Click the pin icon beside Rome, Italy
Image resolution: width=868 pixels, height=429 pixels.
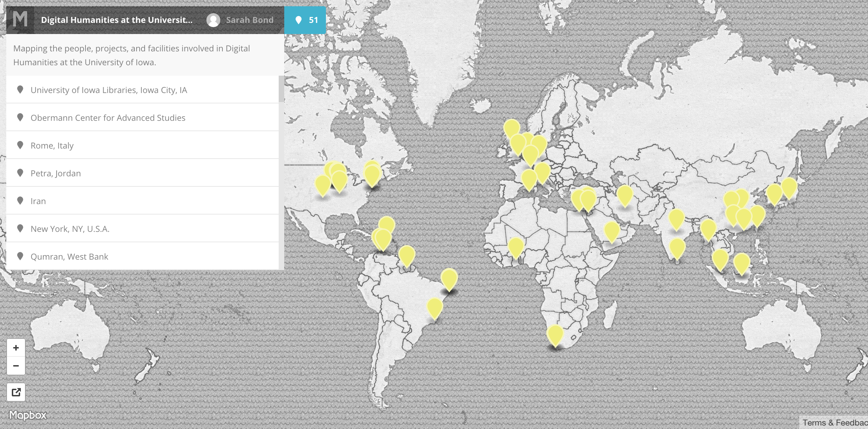(x=20, y=145)
